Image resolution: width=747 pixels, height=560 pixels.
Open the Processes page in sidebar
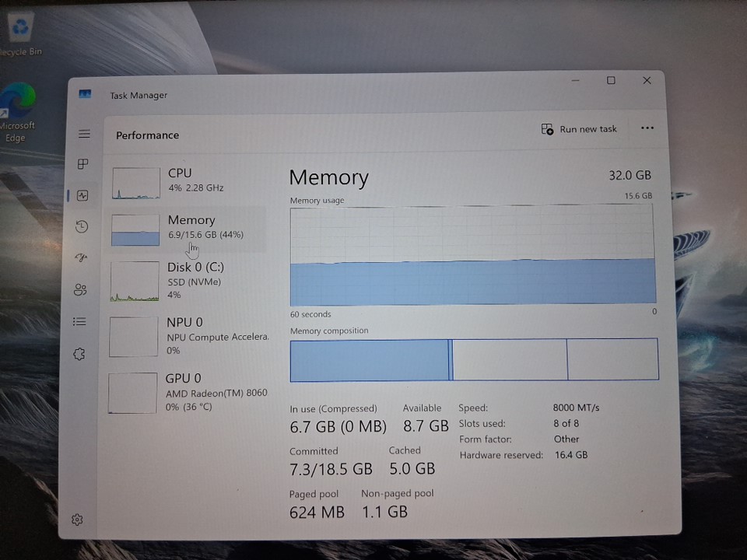point(83,164)
